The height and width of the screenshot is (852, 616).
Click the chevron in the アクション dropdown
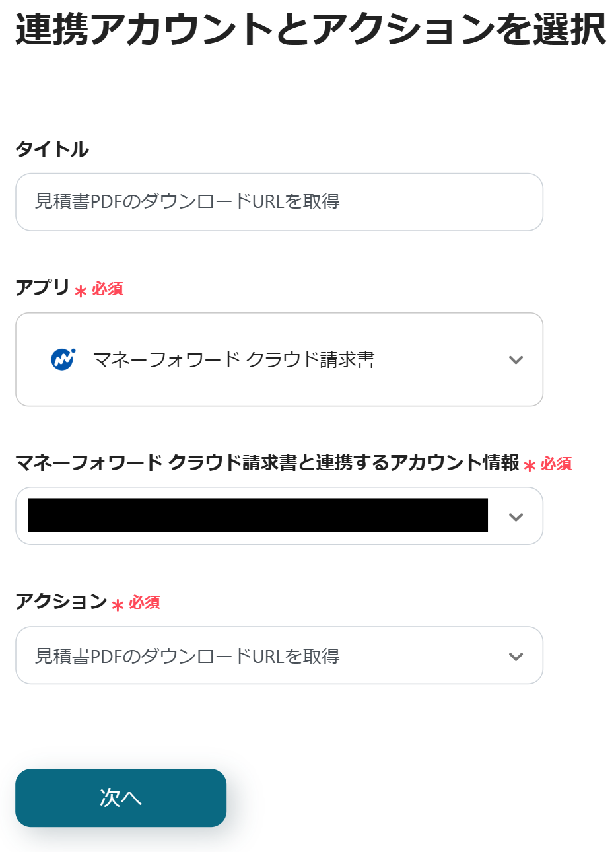point(516,657)
